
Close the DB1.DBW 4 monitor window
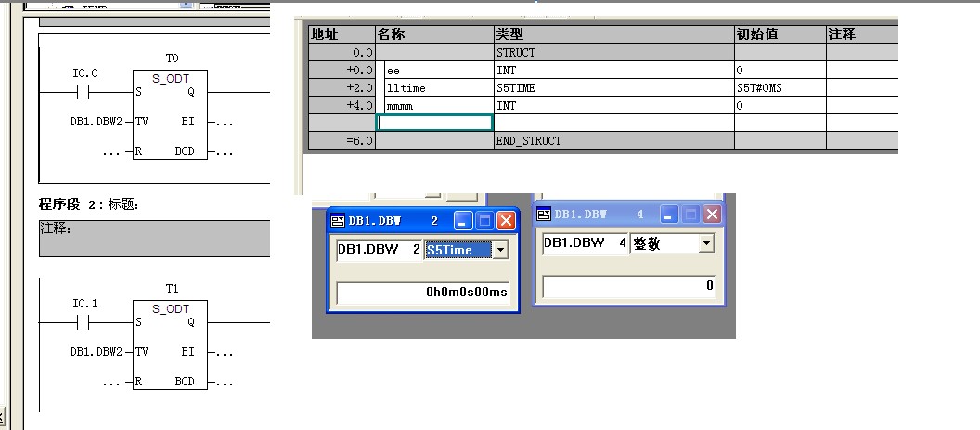pos(712,215)
